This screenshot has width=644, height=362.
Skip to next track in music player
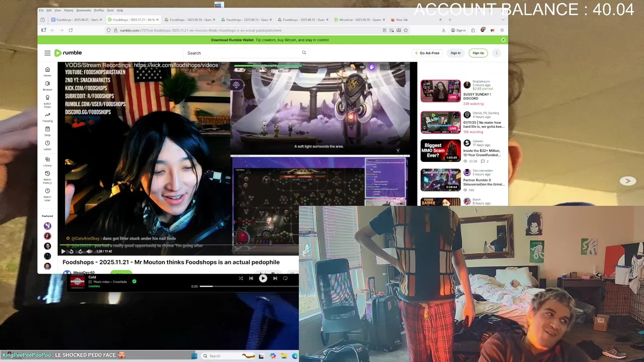click(275, 278)
